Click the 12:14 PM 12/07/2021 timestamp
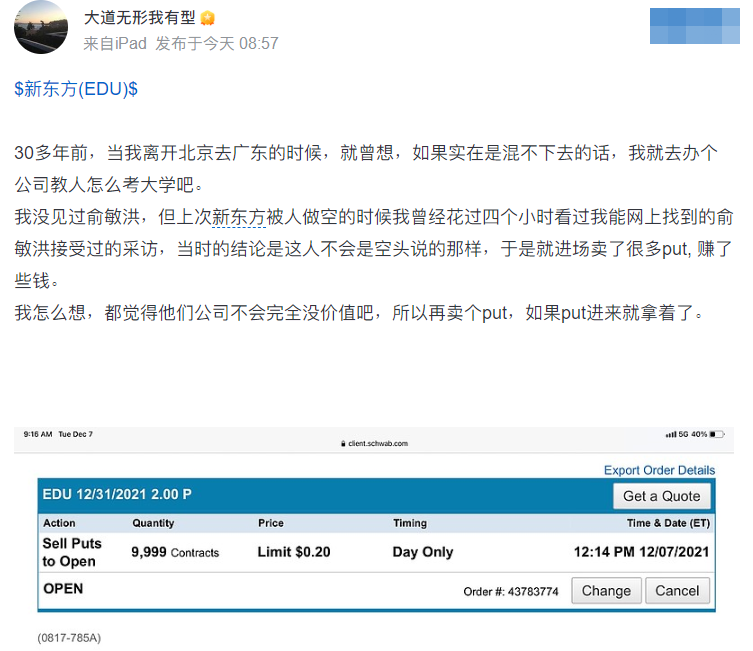Viewport: 753px width, 651px height. tap(642, 552)
